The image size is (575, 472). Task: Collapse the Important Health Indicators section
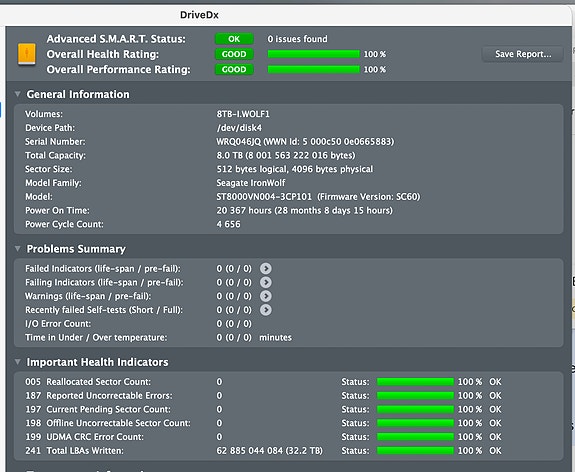pos(17,362)
